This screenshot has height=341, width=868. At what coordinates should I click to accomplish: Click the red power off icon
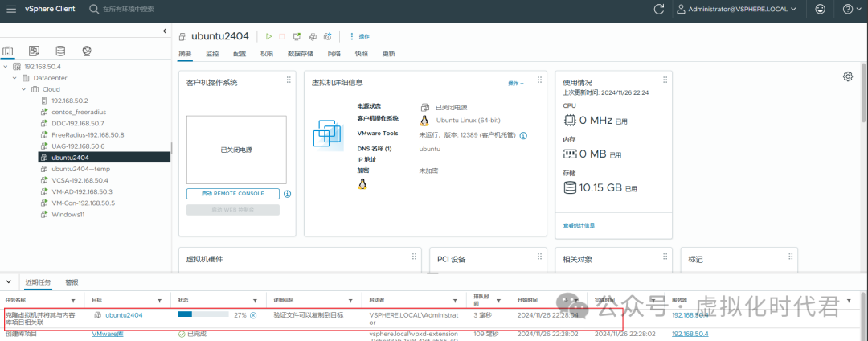(282, 36)
